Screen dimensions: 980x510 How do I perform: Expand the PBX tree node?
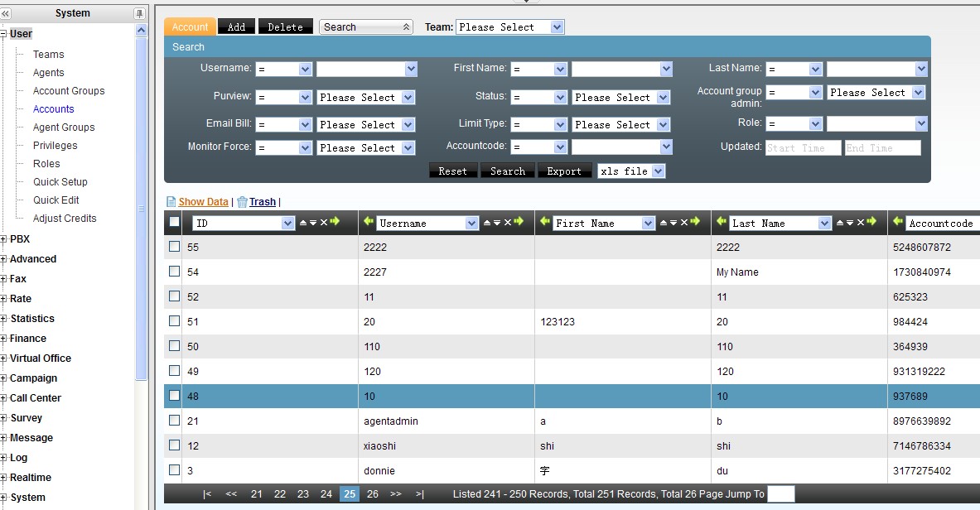point(4,239)
